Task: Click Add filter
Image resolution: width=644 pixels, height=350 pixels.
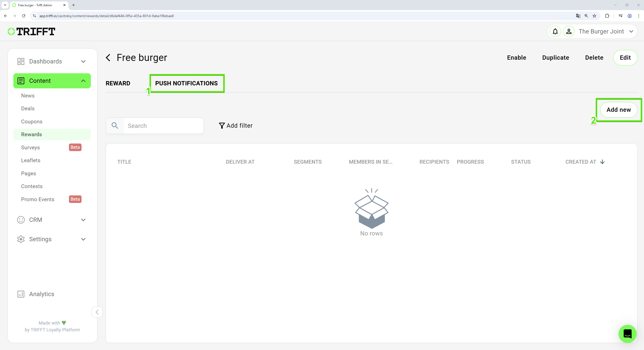Action: point(236,126)
